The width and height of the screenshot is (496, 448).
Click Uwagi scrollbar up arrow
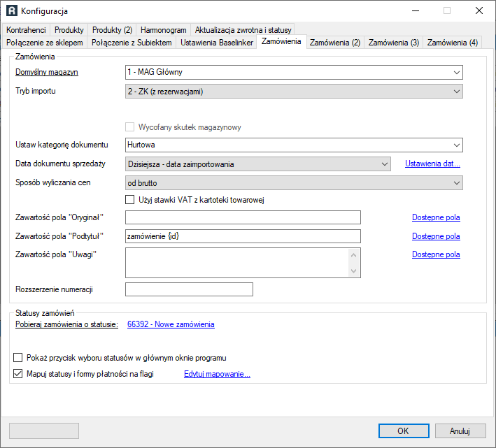[354, 255]
